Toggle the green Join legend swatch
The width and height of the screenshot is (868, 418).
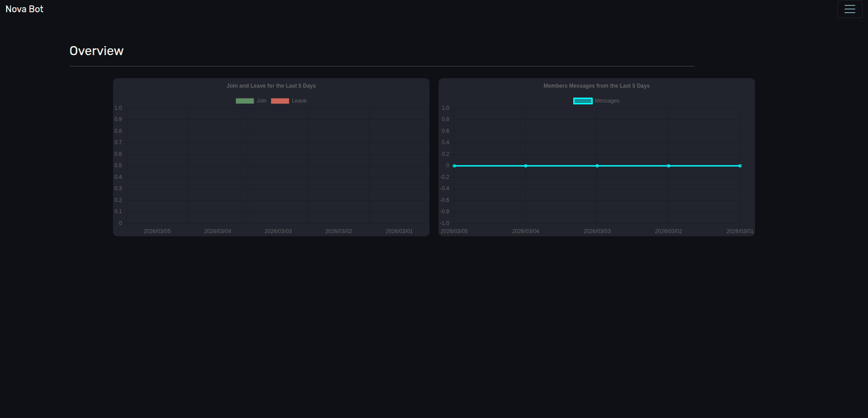click(245, 101)
